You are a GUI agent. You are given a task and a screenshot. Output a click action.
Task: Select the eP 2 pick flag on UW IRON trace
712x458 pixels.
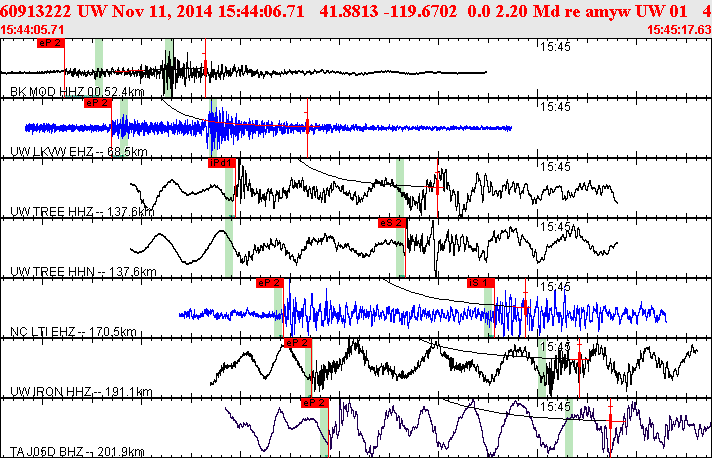tap(297, 343)
